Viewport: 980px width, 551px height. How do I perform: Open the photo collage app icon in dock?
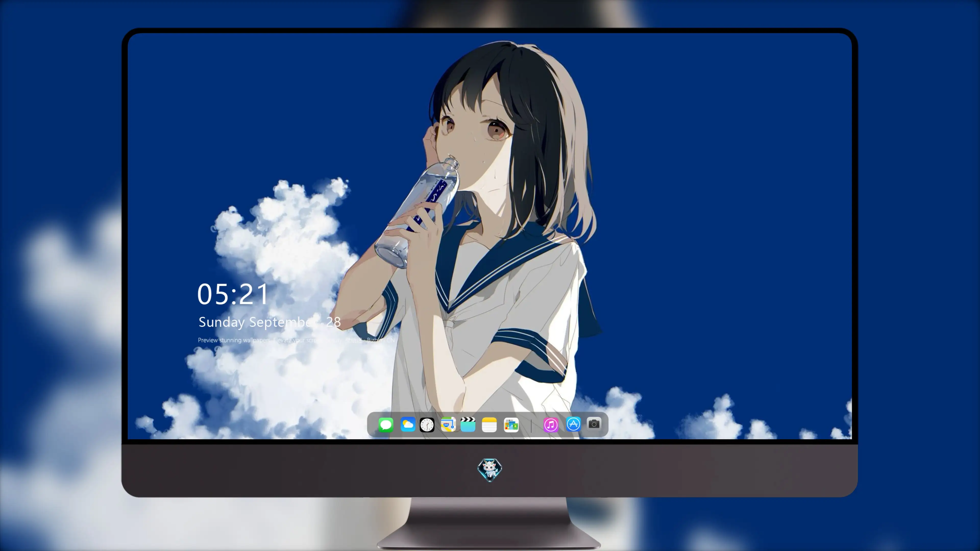click(511, 425)
